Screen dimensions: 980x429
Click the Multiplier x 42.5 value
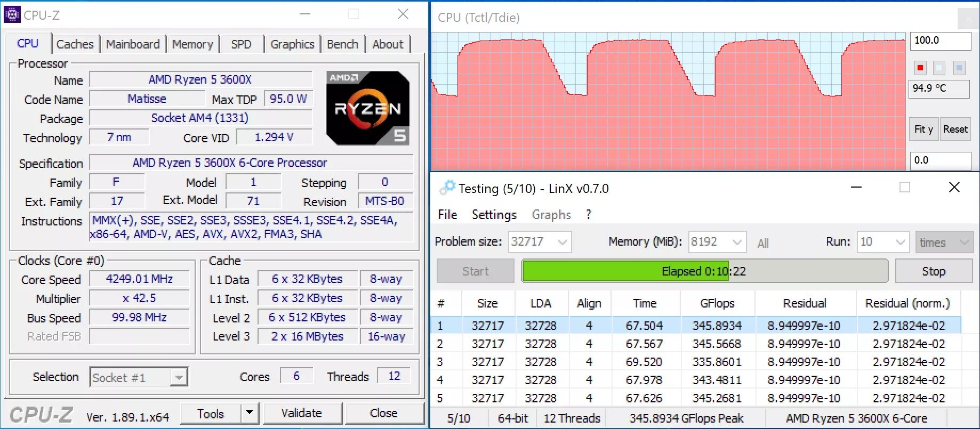(140, 298)
